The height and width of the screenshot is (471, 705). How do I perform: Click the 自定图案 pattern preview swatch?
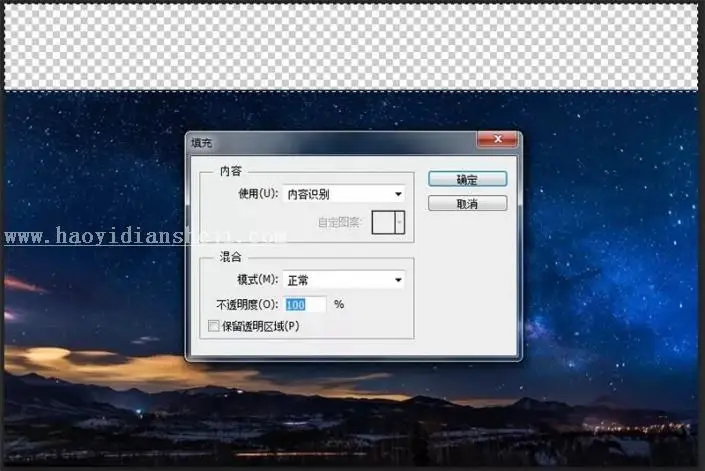(x=384, y=222)
